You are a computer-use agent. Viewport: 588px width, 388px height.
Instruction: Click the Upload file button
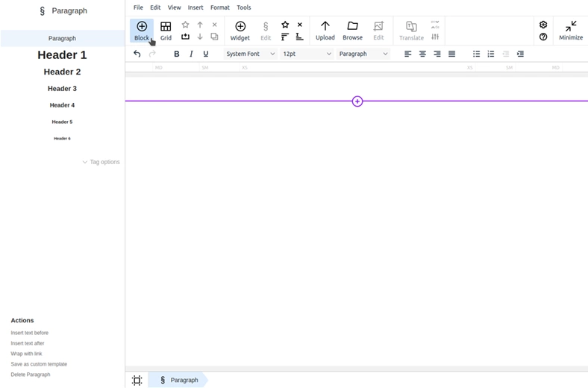[325, 31]
